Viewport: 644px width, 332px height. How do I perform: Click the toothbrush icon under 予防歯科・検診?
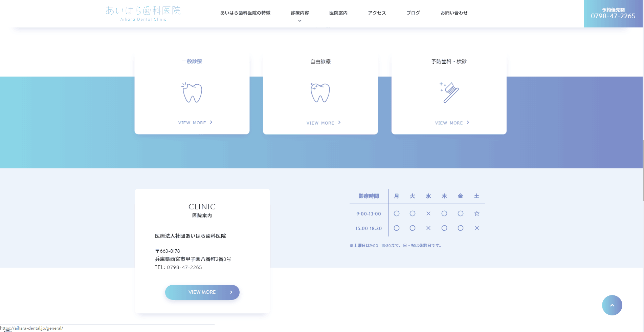(x=449, y=92)
